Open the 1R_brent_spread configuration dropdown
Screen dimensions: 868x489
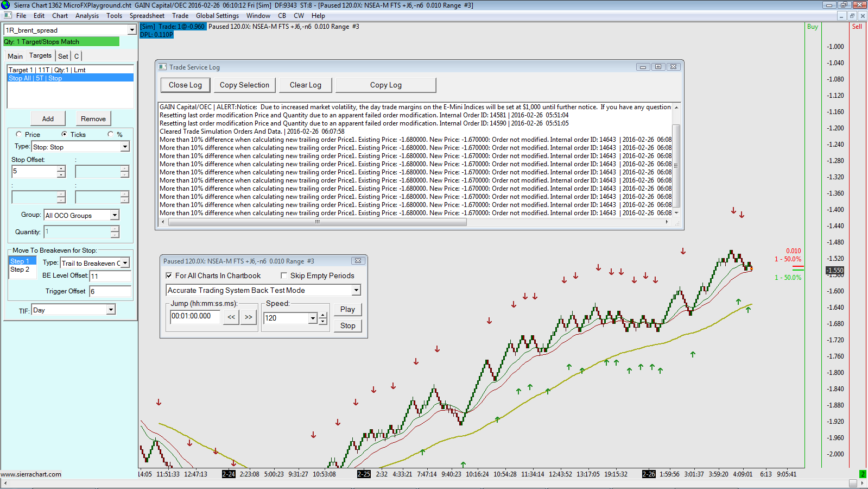pyautogui.click(x=131, y=30)
